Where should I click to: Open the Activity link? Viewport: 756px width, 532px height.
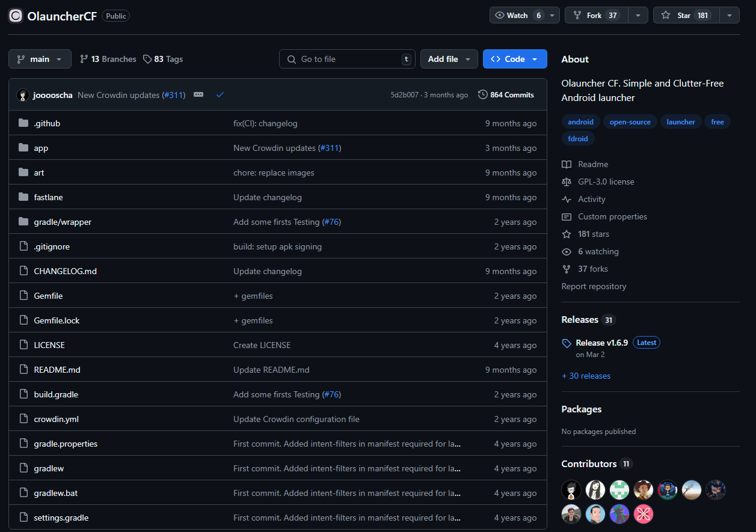584,199
